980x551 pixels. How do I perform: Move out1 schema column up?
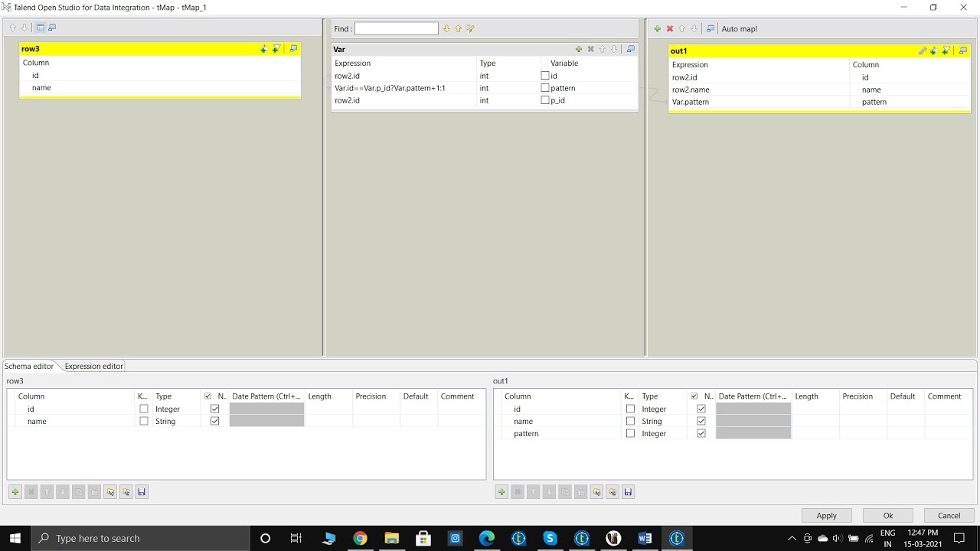pos(534,492)
